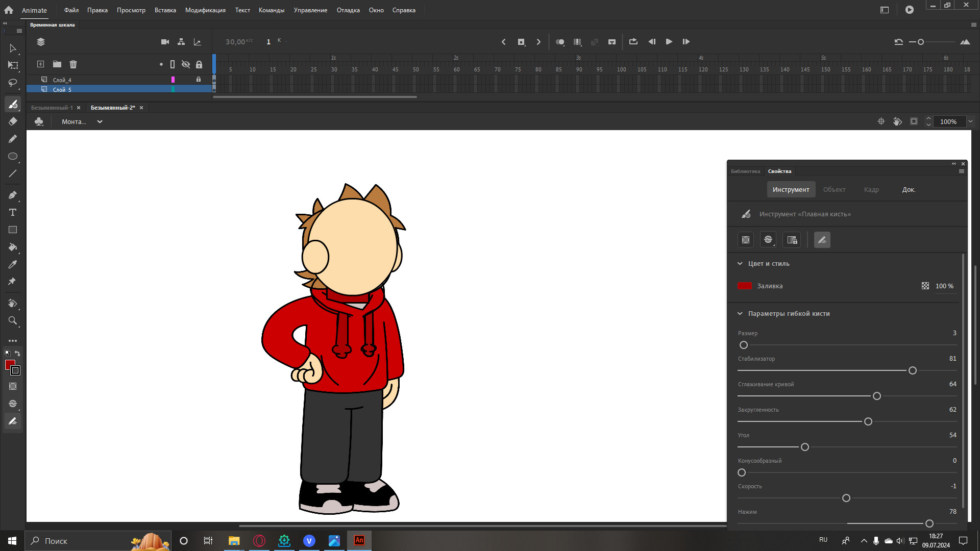The height and width of the screenshot is (551, 980).
Task: Open the Модификация menu
Action: [205, 10]
